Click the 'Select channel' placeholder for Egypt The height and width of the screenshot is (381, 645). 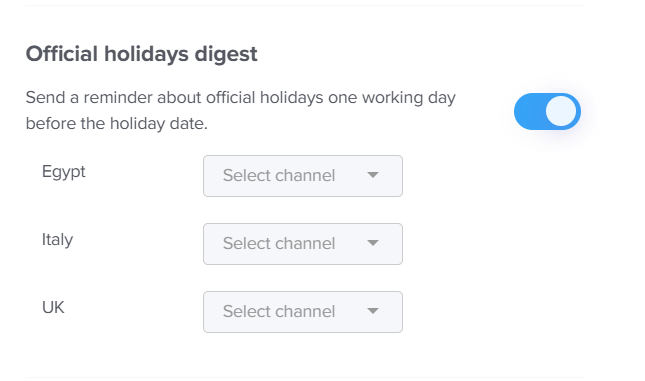(279, 175)
